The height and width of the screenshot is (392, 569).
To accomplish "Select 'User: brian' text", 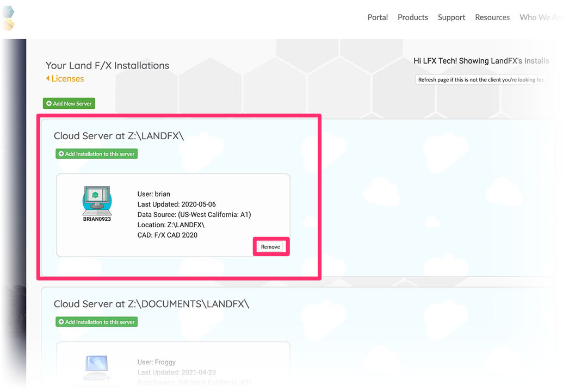I will click(153, 194).
